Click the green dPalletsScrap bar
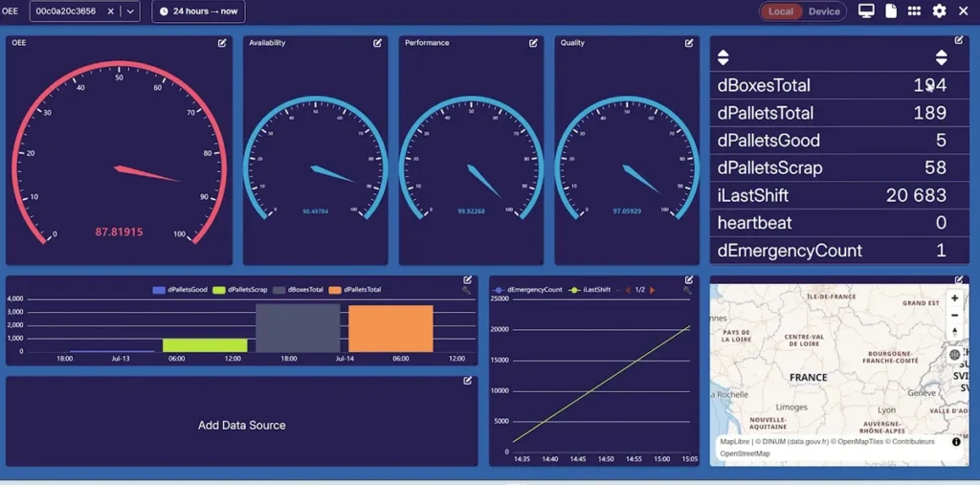Screen dimensions: 980x485 205,345
